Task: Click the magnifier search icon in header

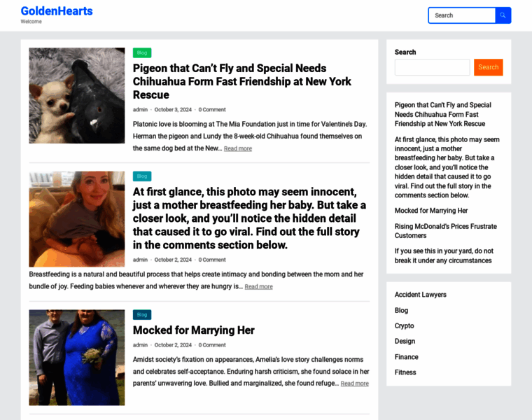Action: pos(503,15)
